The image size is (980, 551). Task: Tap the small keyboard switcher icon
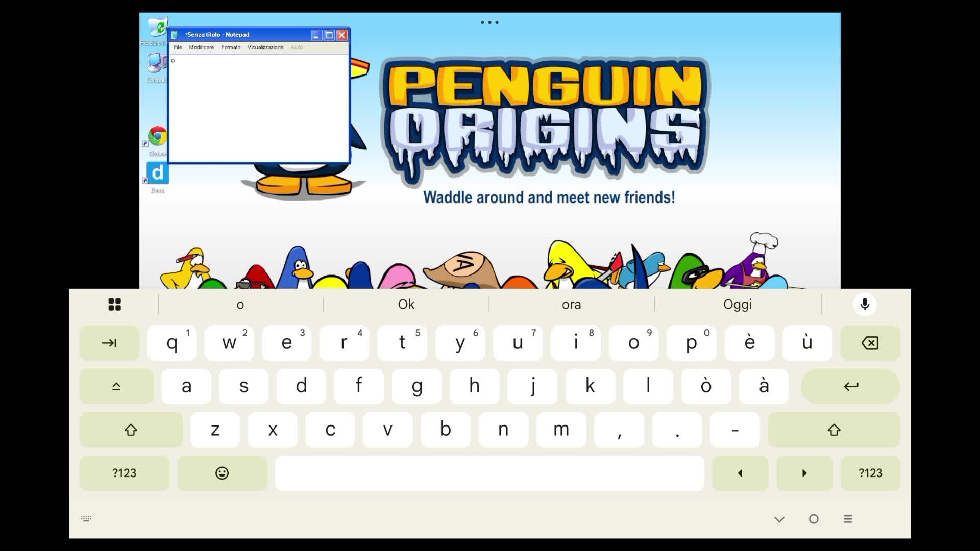pyautogui.click(x=86, y=518)
